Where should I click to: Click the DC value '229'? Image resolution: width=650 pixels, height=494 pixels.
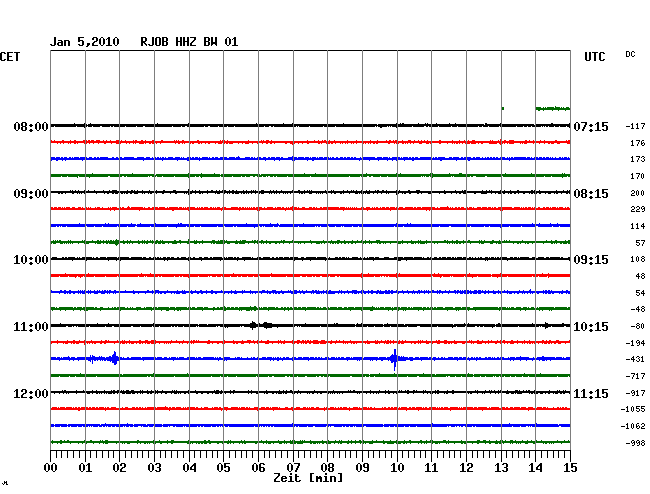638,209
